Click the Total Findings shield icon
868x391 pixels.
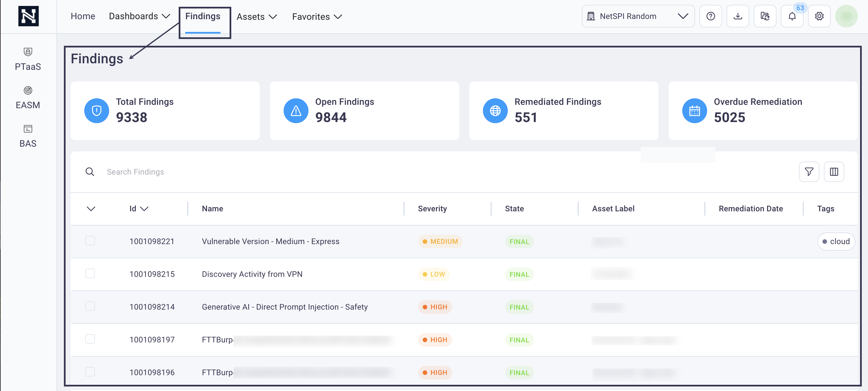click(x=97, y=111)
